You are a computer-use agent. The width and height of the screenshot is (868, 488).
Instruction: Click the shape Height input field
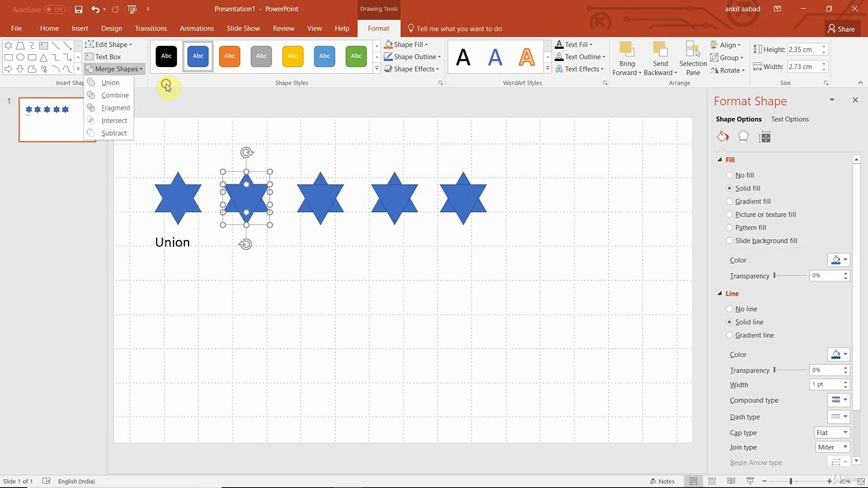tap(804, 49)
